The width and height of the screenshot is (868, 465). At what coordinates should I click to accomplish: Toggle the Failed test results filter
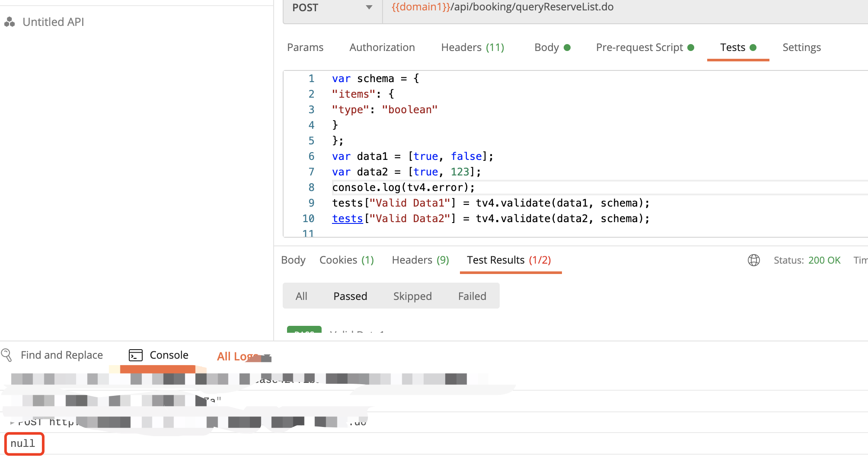point(472,296)
